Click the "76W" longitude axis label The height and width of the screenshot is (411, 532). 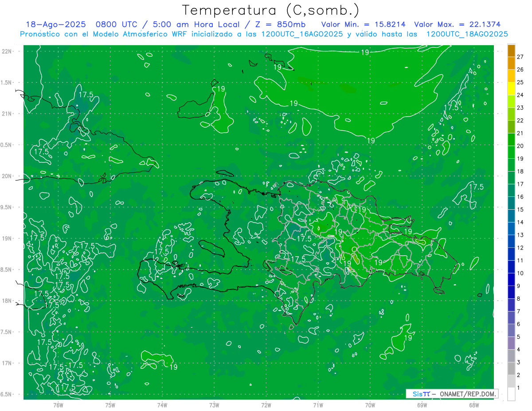(x=58, y=405)
